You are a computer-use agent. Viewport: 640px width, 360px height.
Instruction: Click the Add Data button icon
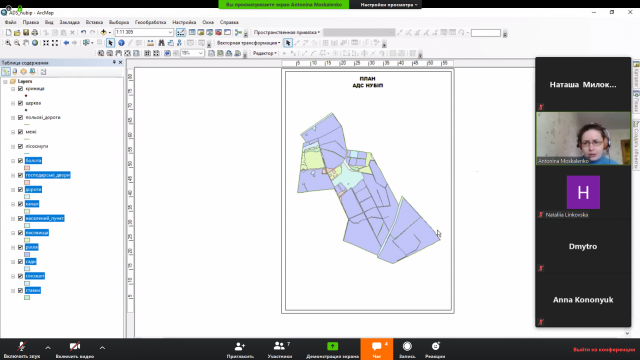coord(104,32)
